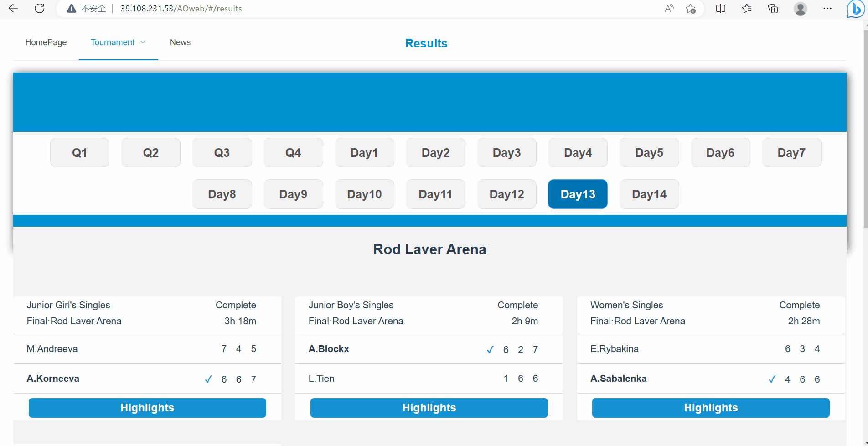Show results for Day6
Screen dimensions: 868x446
[720, 152]
